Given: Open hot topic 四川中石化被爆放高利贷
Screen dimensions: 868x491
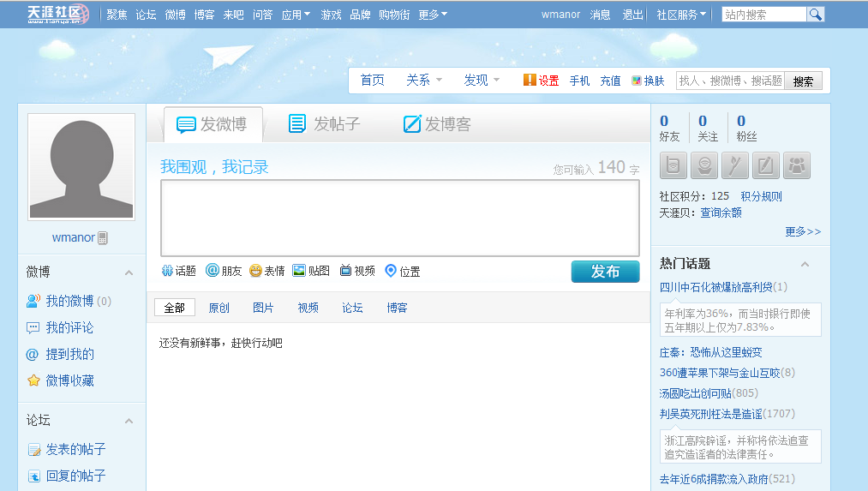Looking at the screenshot, I should coord(715,287).
